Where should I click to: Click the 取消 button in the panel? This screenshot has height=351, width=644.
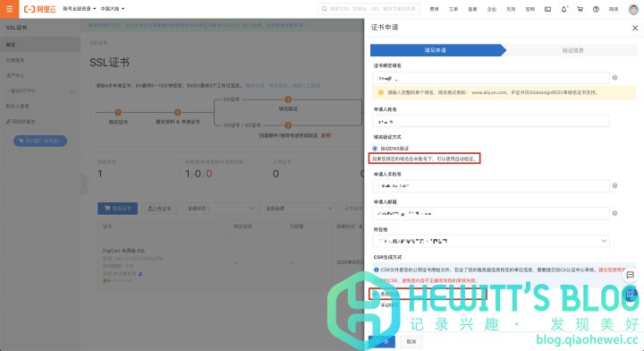[411, 341]
